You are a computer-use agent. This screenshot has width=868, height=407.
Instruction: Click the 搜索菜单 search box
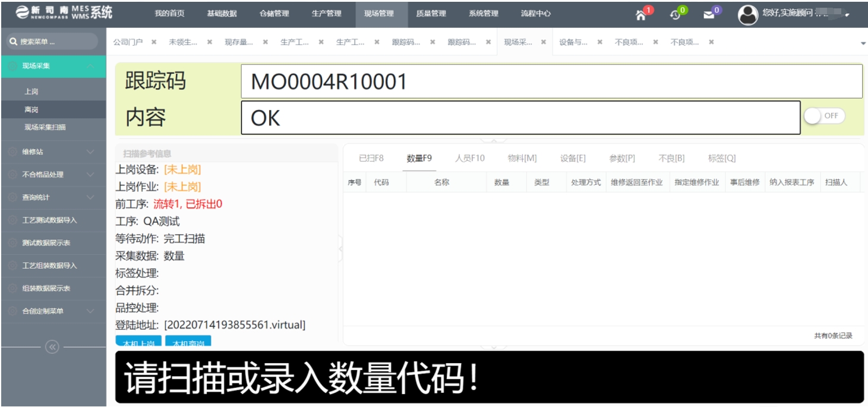click(51, 42)
